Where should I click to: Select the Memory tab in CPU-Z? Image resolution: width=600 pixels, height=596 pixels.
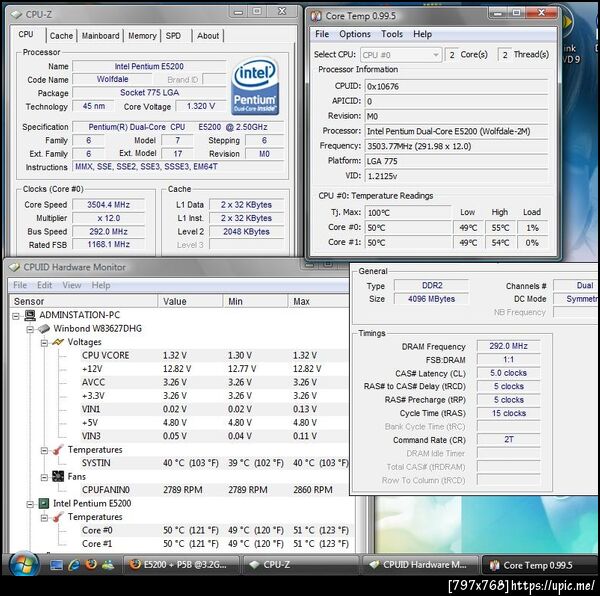coord(142,36)
